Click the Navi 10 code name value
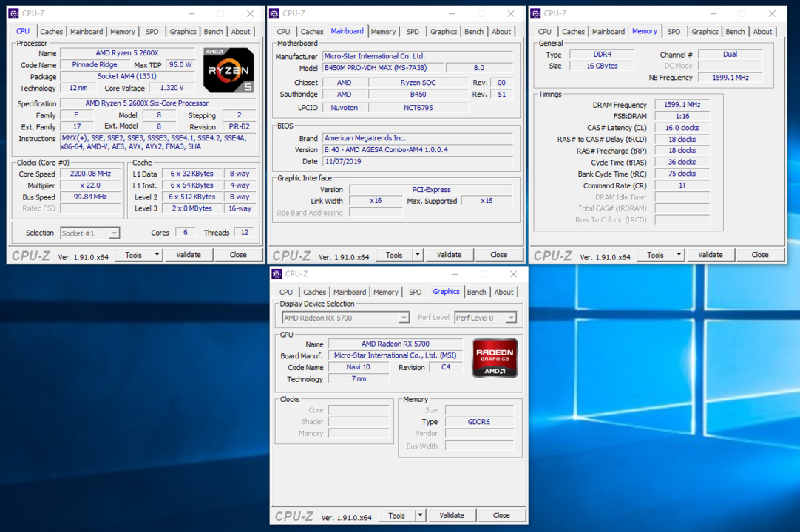800x532 pixels. coord(358,367)
